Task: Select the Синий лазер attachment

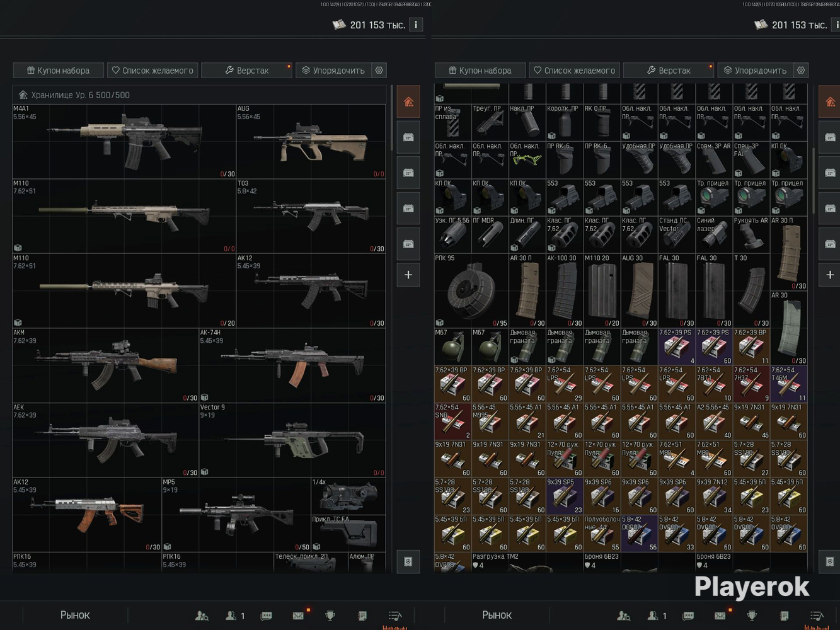Action: (x=714, y=234)
